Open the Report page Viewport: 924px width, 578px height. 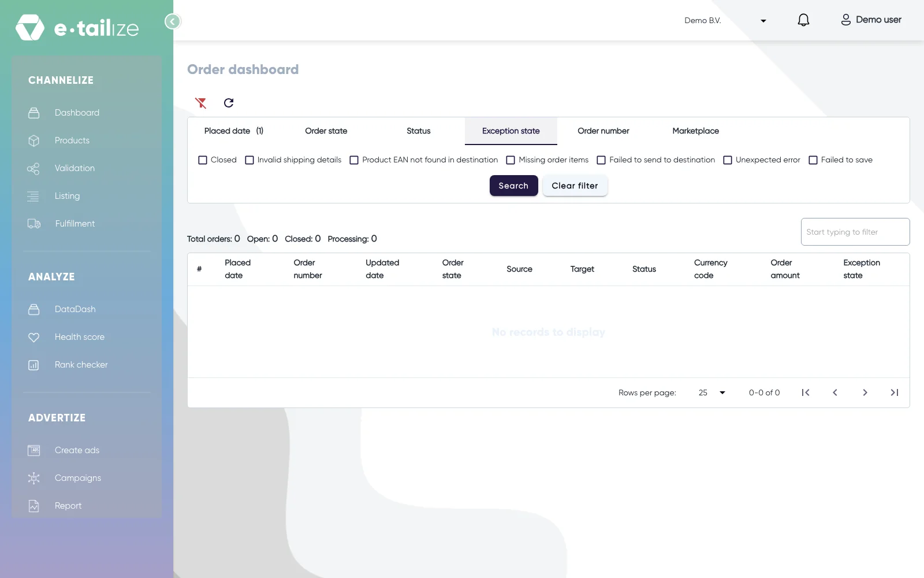(68, 506)
